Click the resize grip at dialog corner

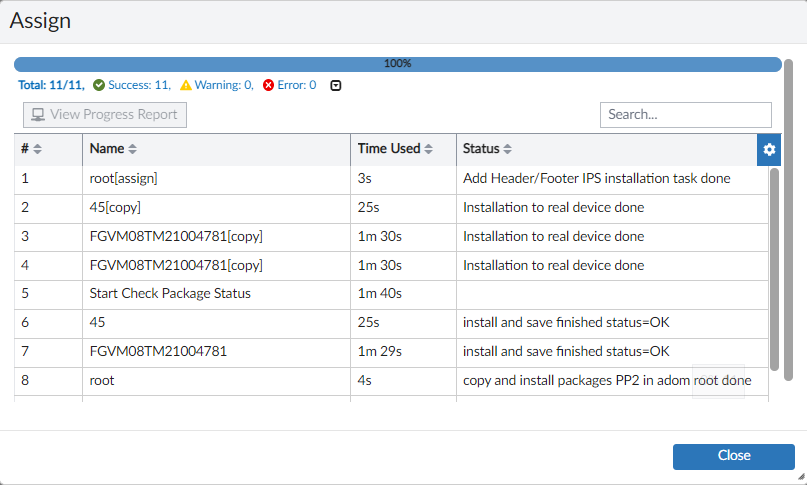click(800, 478)
